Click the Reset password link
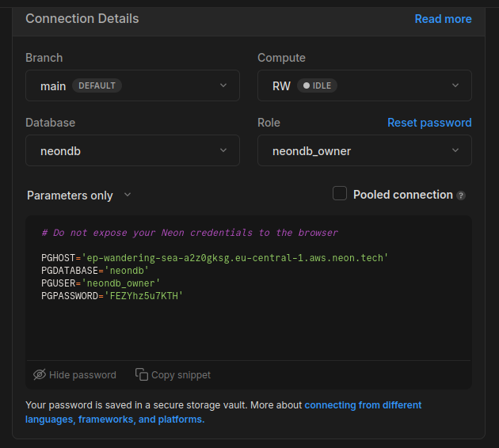 pyautogui.click(x=429, y=123)
